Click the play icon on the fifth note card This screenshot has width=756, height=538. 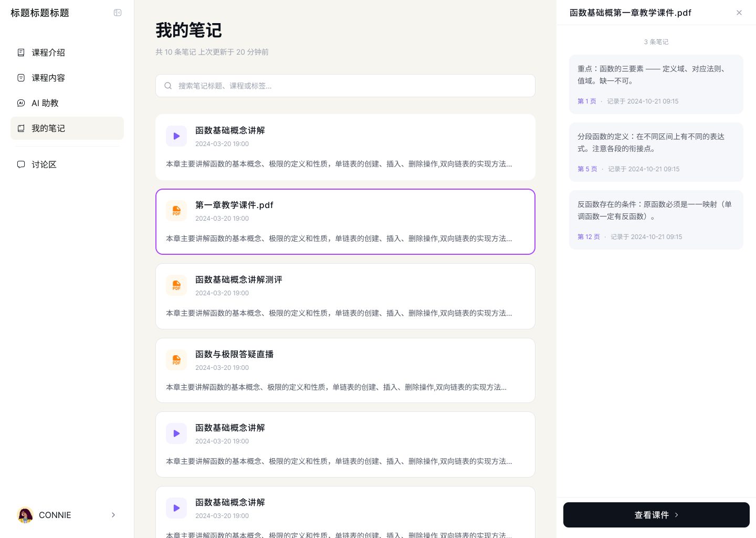[x=176, y=433]
